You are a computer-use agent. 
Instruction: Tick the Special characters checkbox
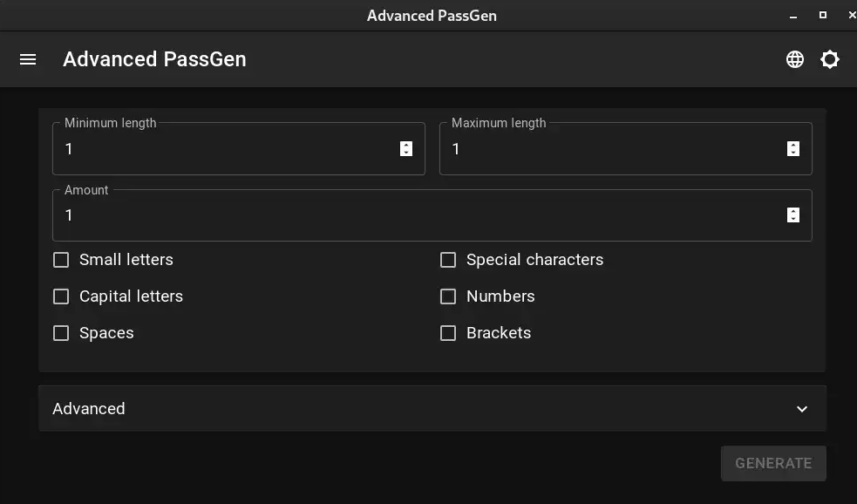[x=448, y=260]
